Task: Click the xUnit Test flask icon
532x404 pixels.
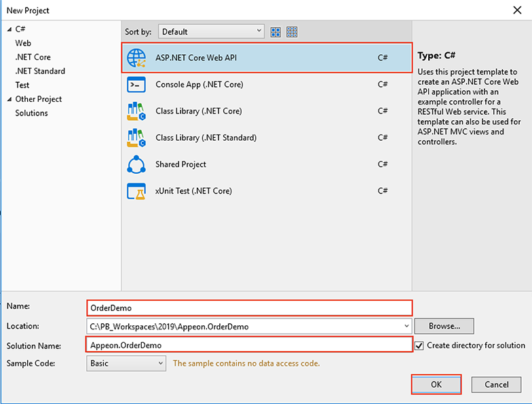Action: (136, 191)
